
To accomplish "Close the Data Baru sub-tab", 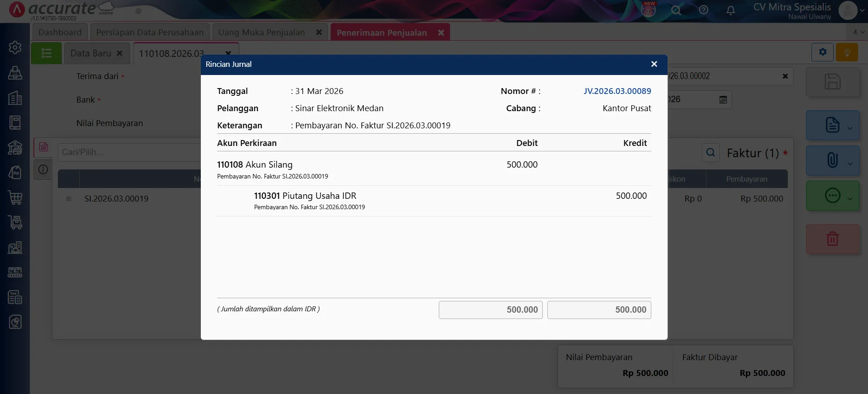I will [x=119, y=53].
